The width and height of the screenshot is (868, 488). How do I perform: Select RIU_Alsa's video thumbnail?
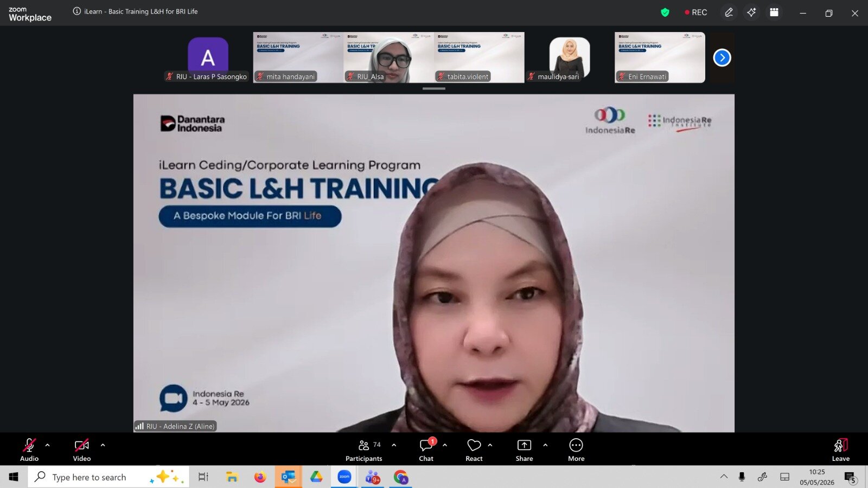[389, 57]
